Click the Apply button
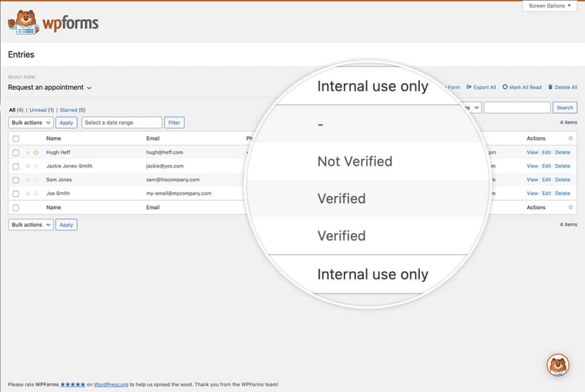 point(66,122)
